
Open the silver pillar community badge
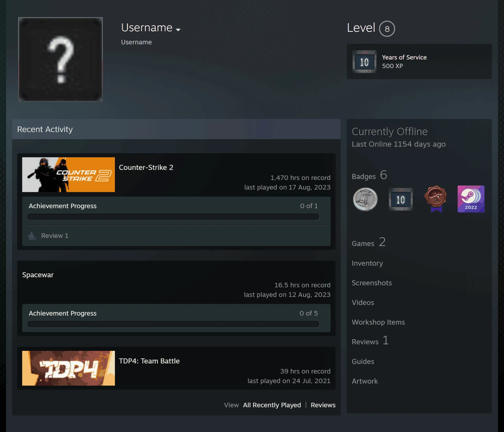tap(365, 199)
